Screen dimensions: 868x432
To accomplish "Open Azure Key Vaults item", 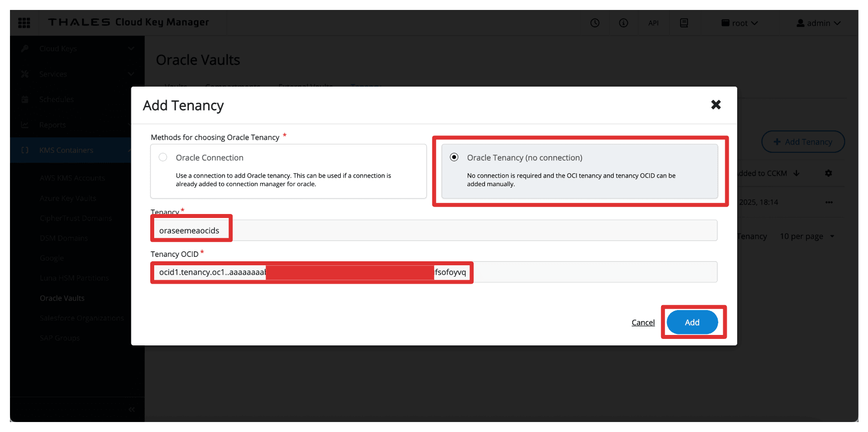I will [x=68, y=198].
